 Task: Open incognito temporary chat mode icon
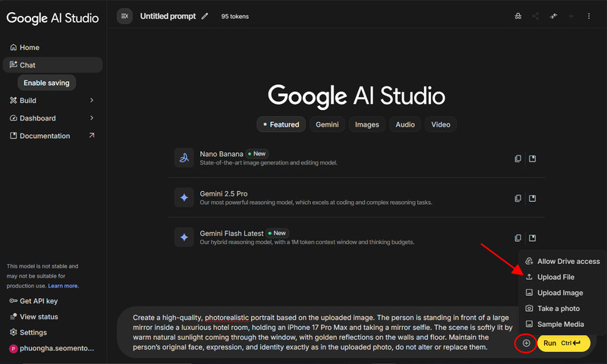(517, 16)
